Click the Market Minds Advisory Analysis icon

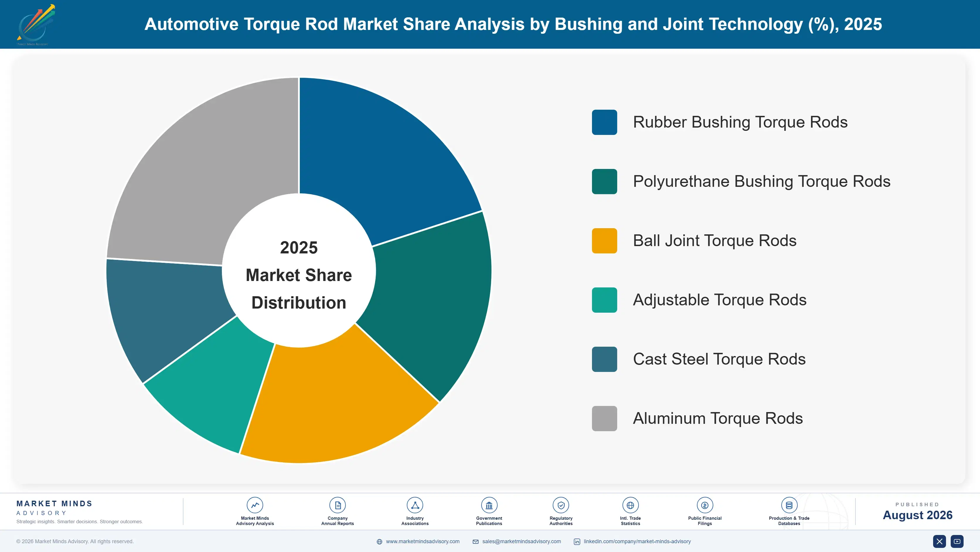(x=254, y=505)
